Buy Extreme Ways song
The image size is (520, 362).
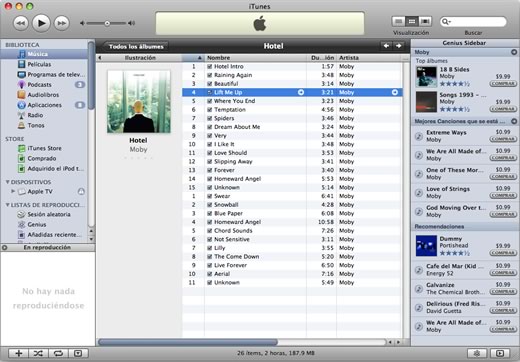(x=503, y=139)
